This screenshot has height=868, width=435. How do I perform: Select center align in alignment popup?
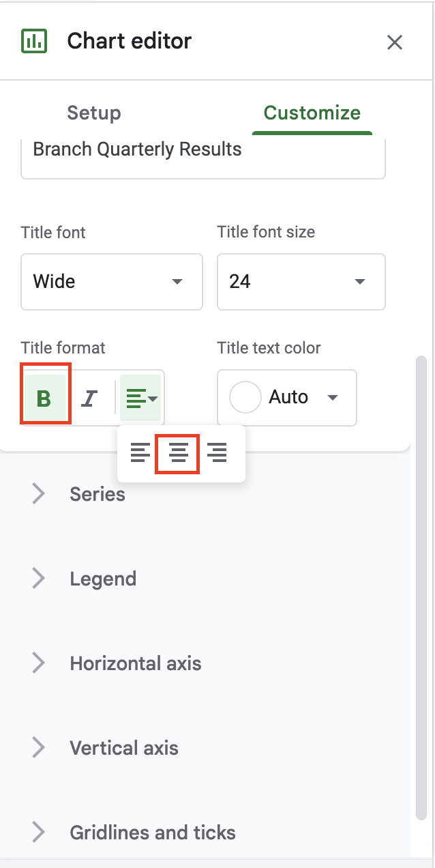178,452
